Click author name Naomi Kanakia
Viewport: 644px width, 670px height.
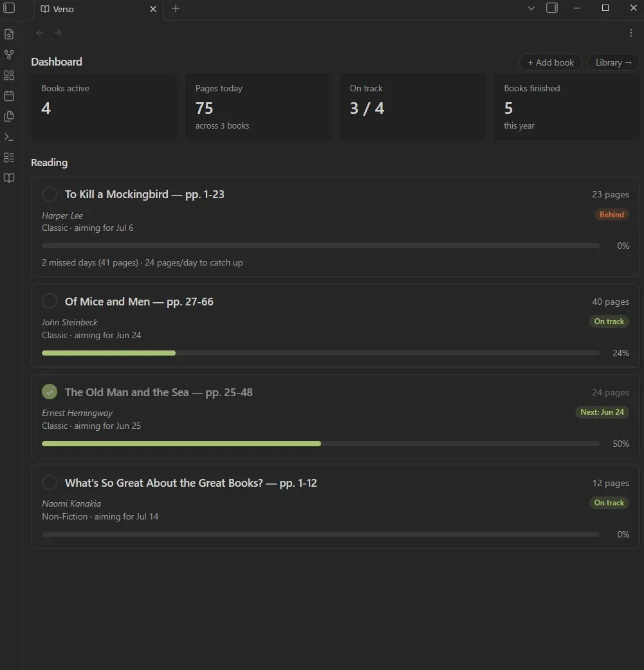[x=71, y=503]
